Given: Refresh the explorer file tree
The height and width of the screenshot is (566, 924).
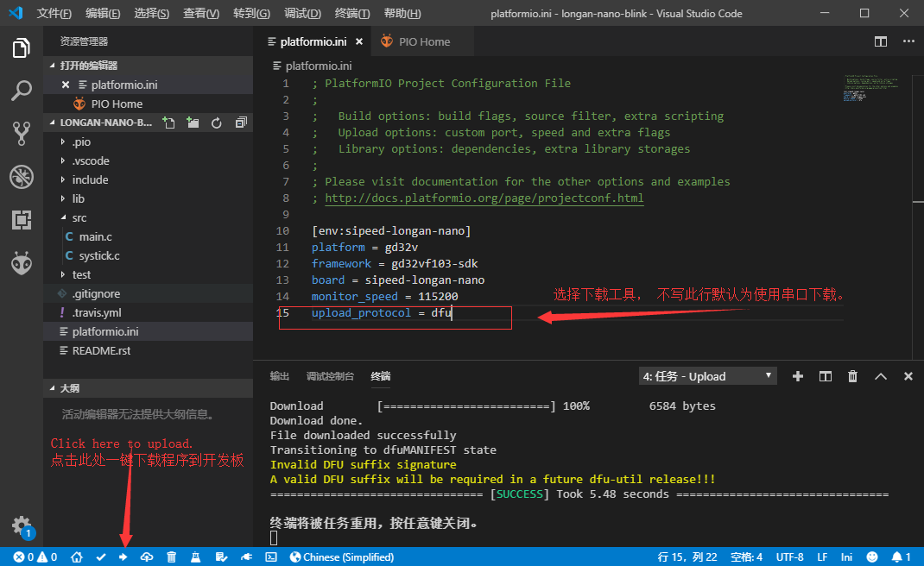Looking at the screenshot, I should (216, 123).
